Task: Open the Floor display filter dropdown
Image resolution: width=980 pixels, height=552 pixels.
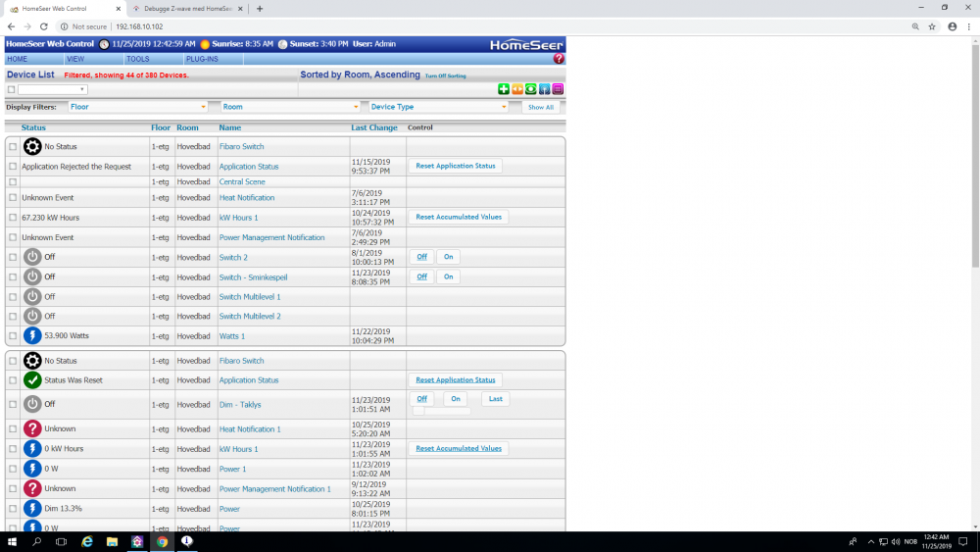Action: (x=137, y=107)
